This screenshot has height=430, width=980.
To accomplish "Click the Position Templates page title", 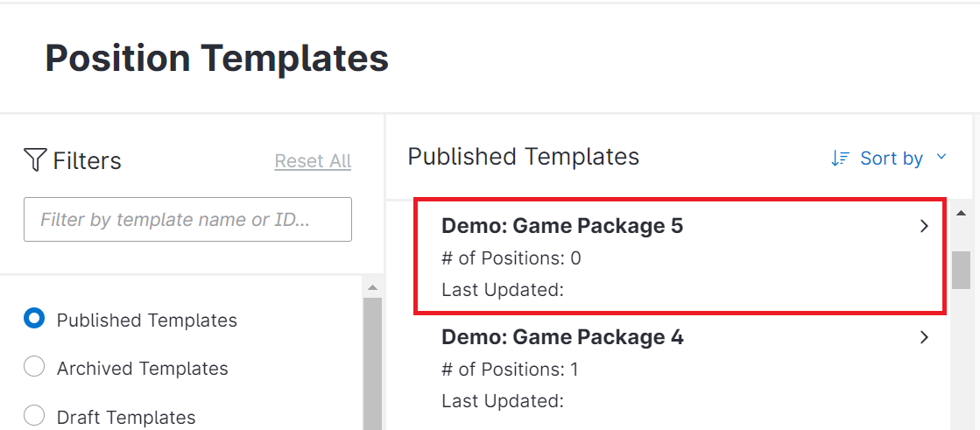I will pos(216,59).
